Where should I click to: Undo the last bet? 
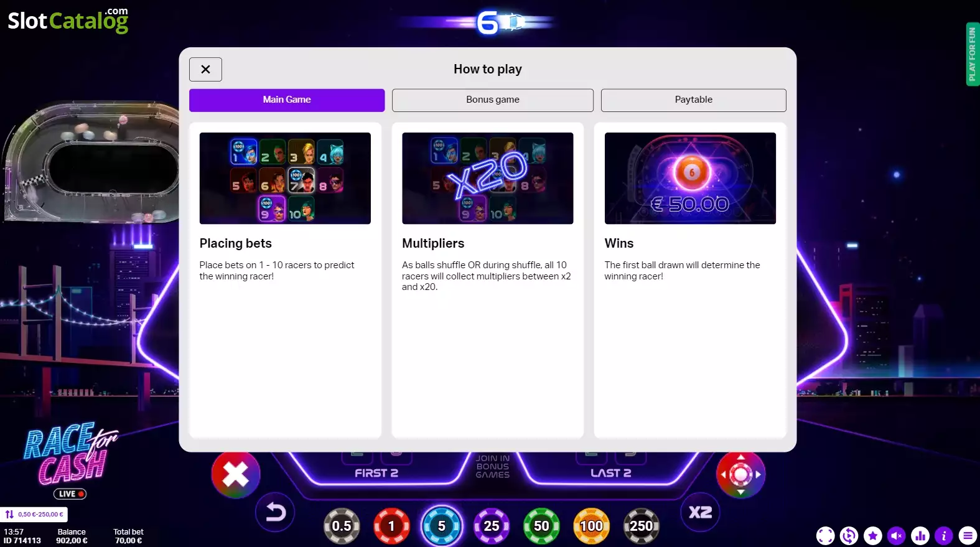point(275,512)
